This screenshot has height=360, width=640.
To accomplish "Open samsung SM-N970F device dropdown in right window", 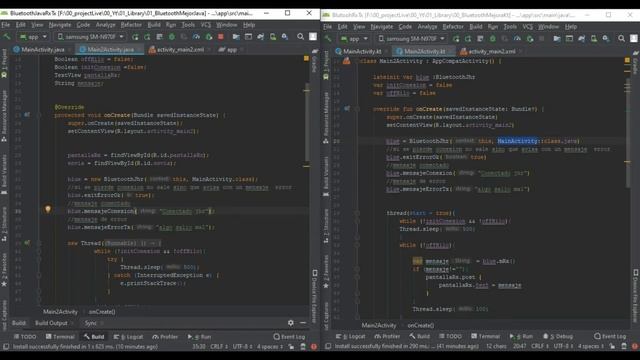I will pos(411,38).
